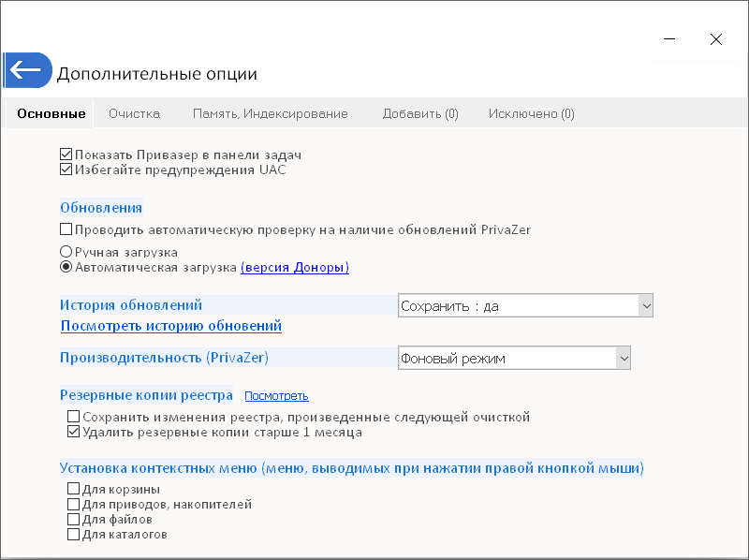Switch to the Очистка tab
Viewport: 749px width, 560px height.
click(133, 112)
